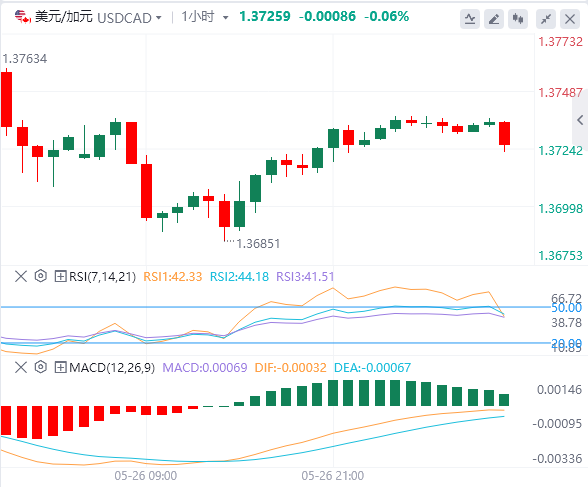The height and width of the screenshot is (487, 588).
Task: Expand the MACD panel with plus icon
Action: (60, 367)
